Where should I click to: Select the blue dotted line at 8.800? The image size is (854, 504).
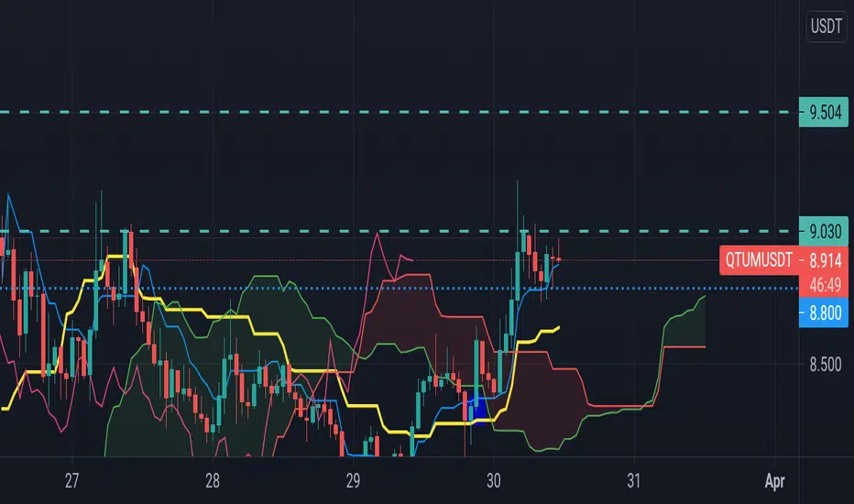(400, 289)
